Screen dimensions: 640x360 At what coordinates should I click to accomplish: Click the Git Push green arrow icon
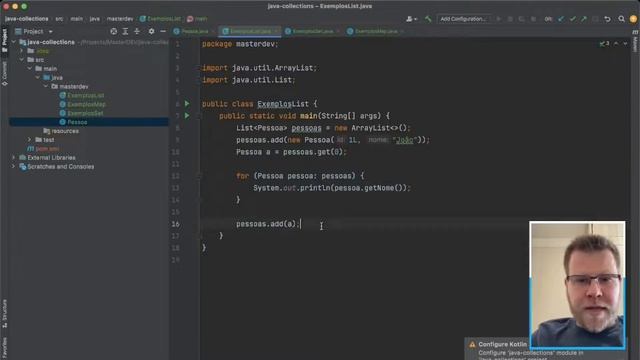tap(584, 19)
